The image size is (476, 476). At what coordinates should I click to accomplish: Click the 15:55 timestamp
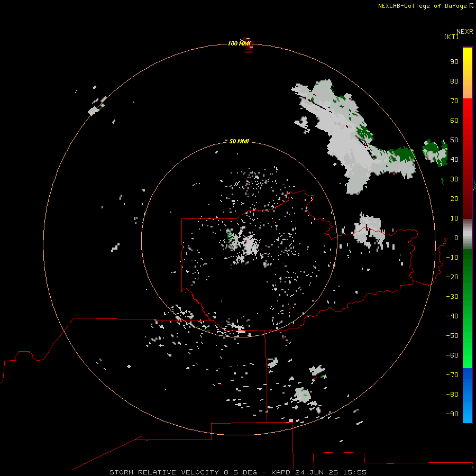coord(354,472)
